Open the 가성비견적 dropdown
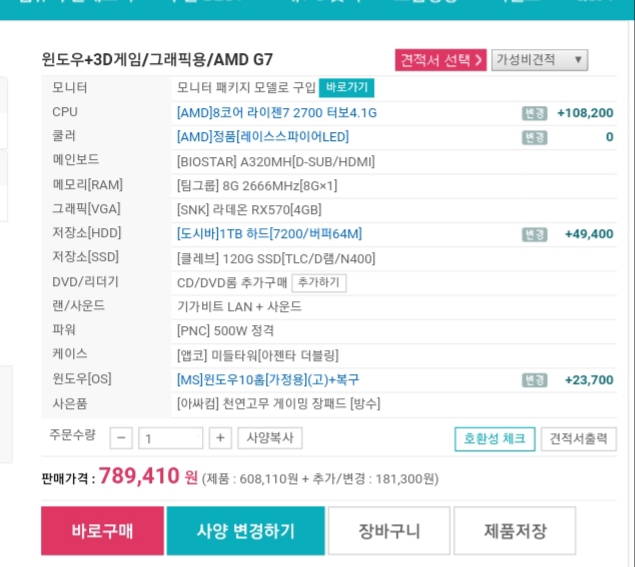635x567 pixels. pos(539,60)
